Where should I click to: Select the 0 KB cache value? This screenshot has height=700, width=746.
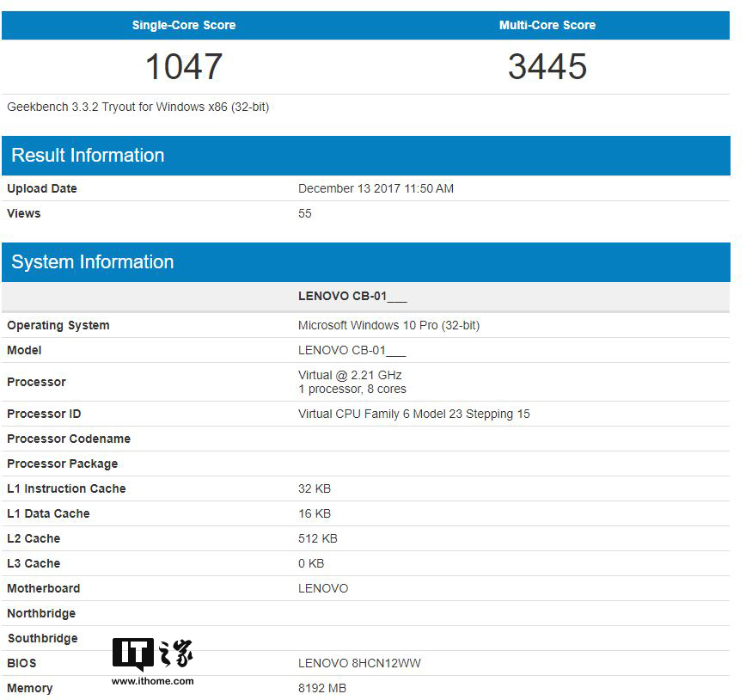(311, 563)
